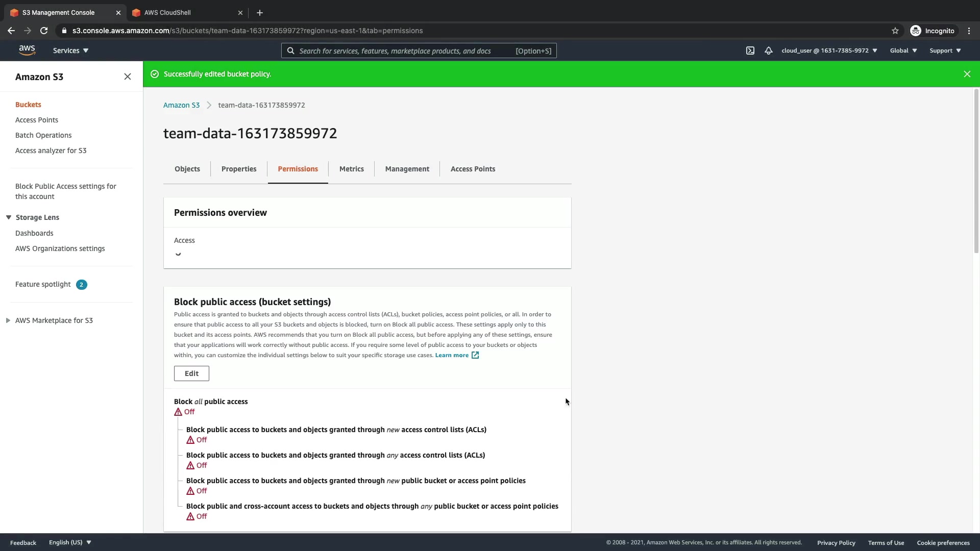Open CloudShell icon in AWS header
980x551 pixels.
[x=750, y=51]
